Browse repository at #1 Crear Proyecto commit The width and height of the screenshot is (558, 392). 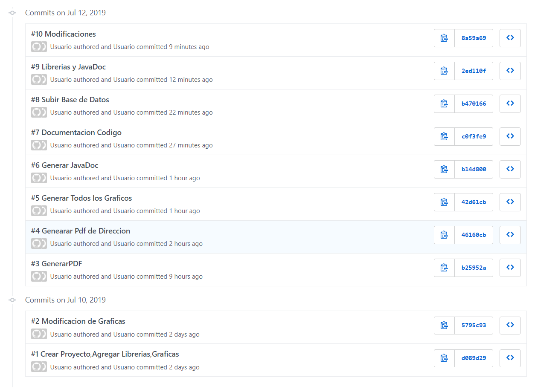pos(510,358)
